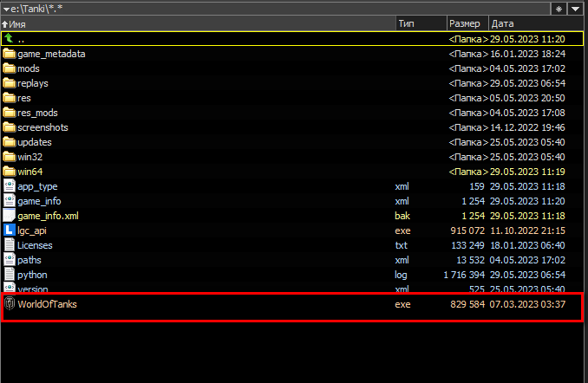Click the .. parent folder entry text

click(21, 40)
